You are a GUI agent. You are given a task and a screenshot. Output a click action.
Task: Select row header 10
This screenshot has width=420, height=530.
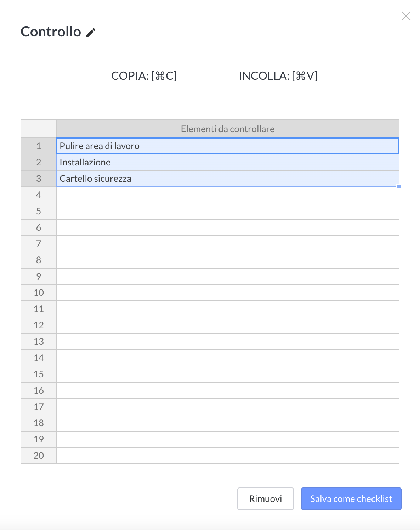coord(38,292)
